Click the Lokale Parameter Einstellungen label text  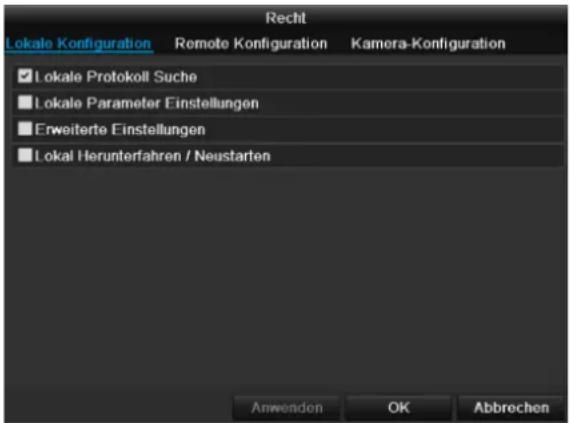coord(147,103)
